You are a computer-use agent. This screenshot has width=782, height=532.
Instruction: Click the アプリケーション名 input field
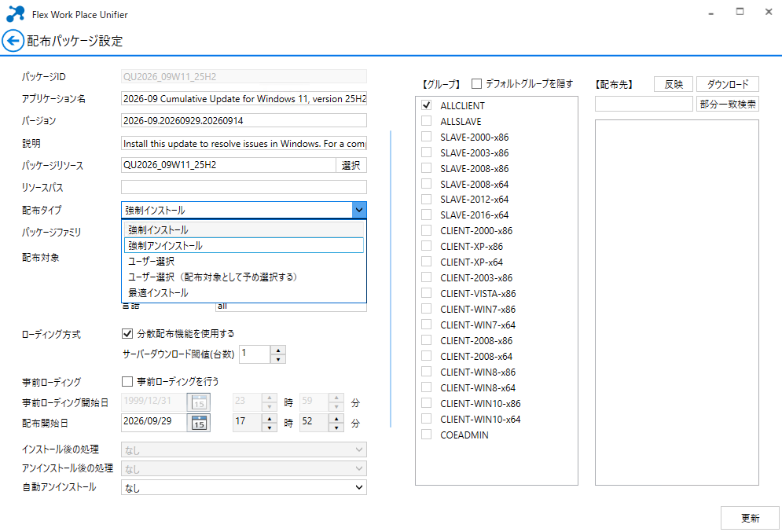tap(244, 99)
